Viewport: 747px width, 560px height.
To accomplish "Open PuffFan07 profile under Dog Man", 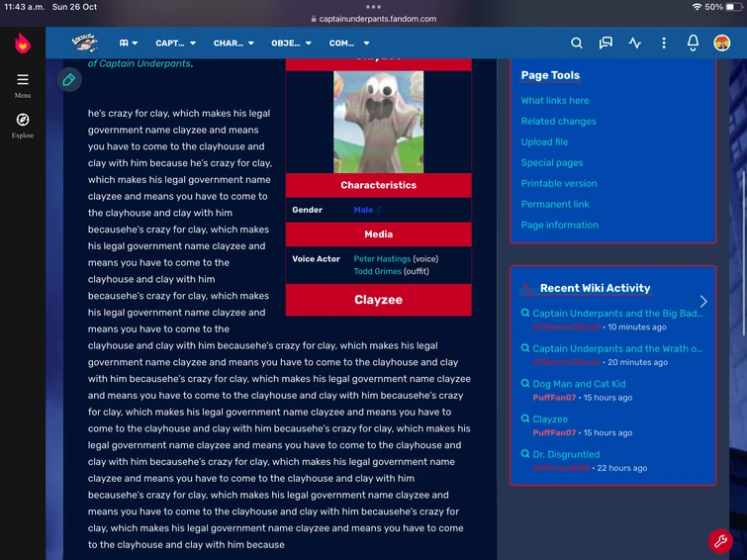I will (x=554, y=398).
